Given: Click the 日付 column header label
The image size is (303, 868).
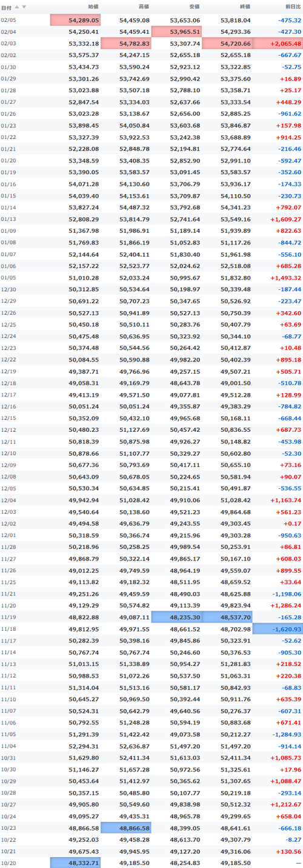Looking at the screenshot, I should [7, 7].
